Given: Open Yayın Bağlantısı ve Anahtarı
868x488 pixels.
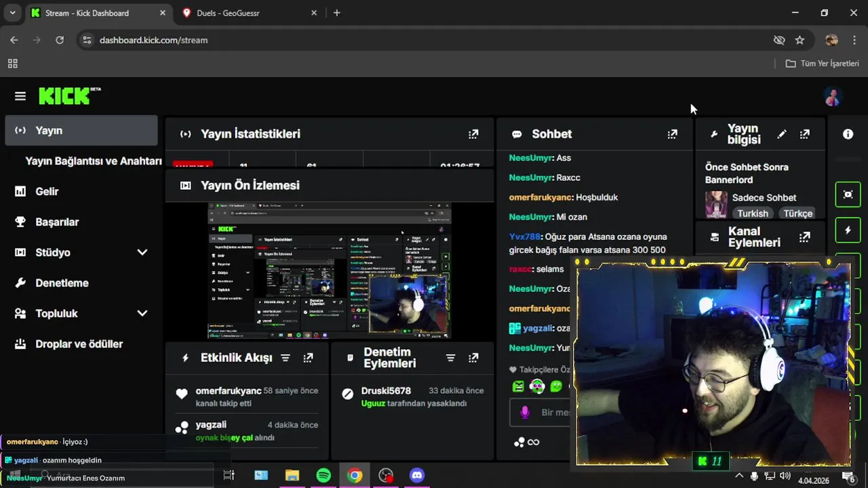Looking at the screenshot, I should pyautogui.click(x=94, y=161).
